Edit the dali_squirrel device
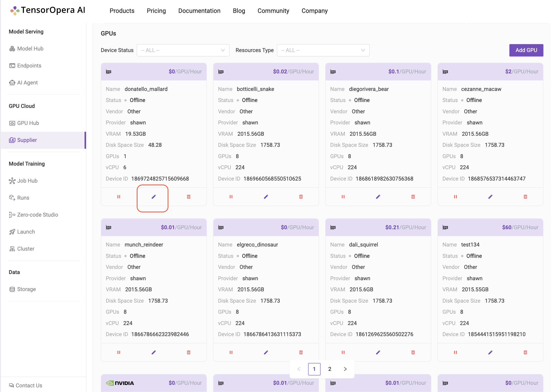Viewport: 551px width, 392px height. point(378,352)
